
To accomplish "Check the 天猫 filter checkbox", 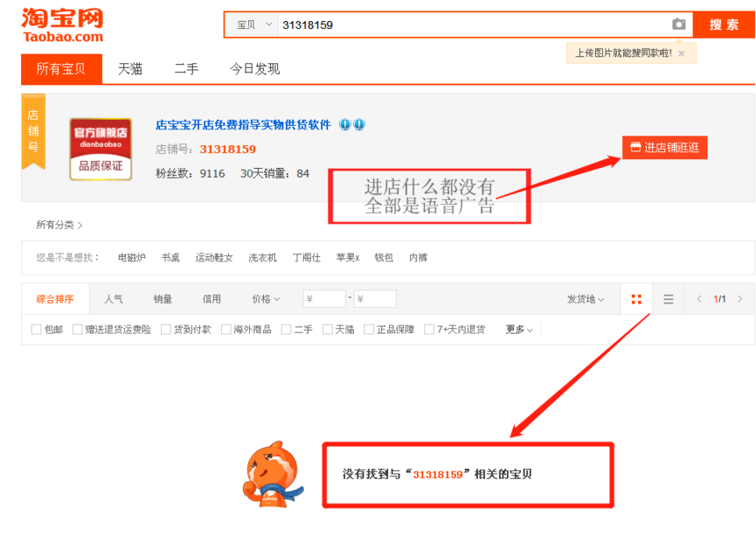I will pyautogui.click(x=327, y=329).
